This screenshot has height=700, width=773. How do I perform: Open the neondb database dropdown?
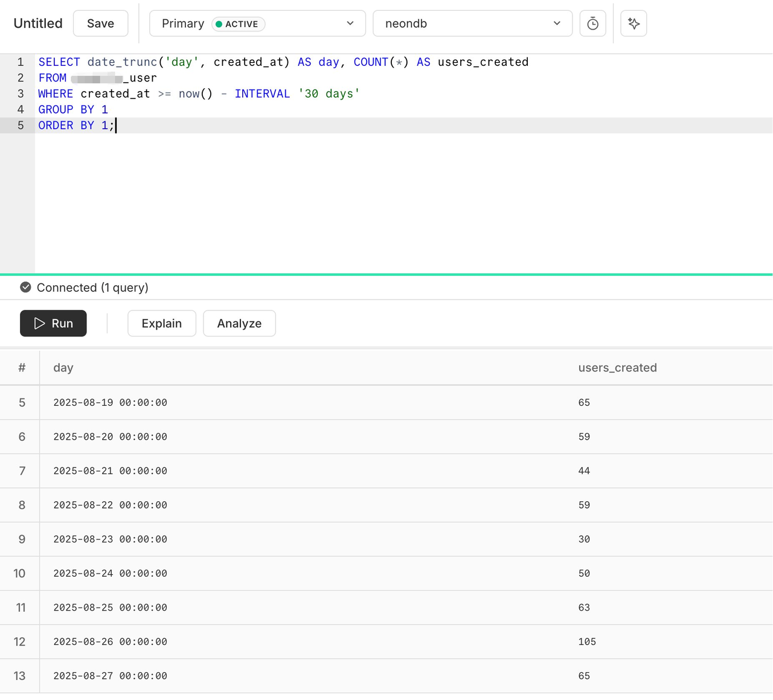coord(472,24)
